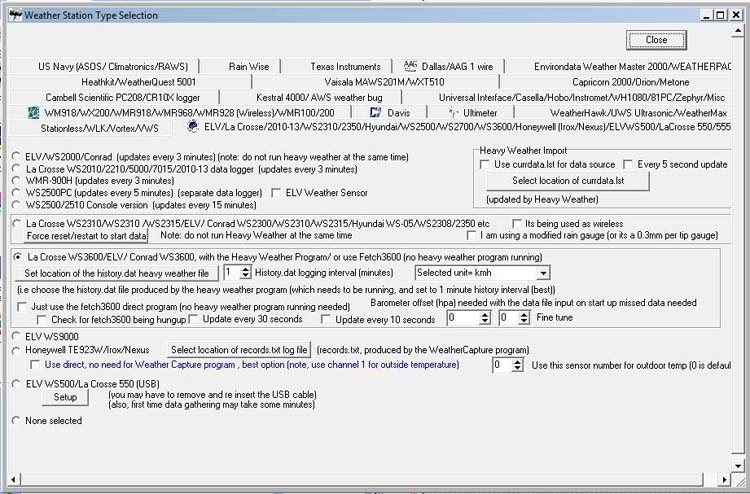This screenshot has height=494, width=750.
Task: Switch to the Ultimeter tab
Action: 473,113
